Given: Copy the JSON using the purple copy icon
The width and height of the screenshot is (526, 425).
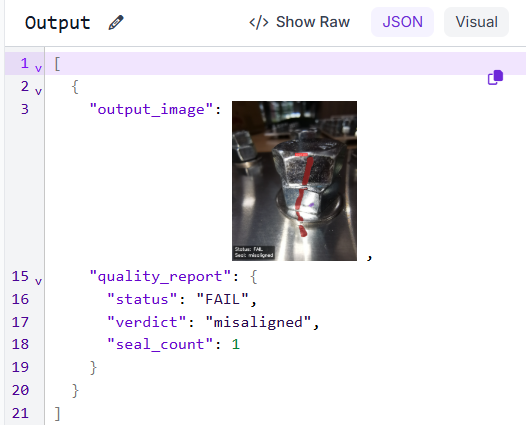Looking at the screenshot, I should [495, 77].
